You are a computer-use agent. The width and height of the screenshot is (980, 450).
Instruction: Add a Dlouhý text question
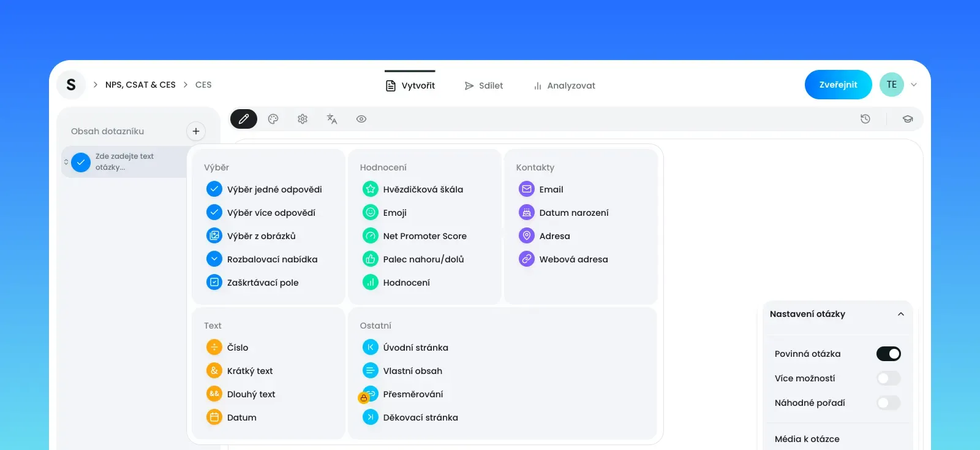(x=241, y=394)
